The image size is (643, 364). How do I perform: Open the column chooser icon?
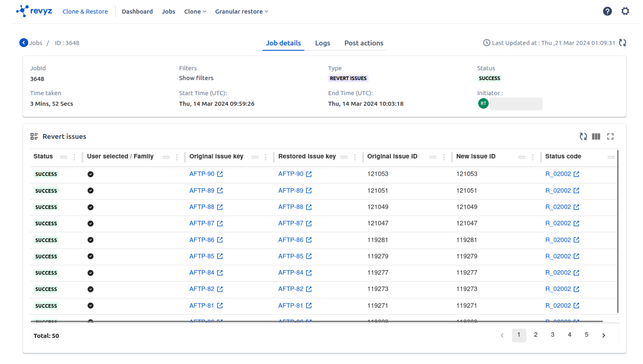coord(596,137)
